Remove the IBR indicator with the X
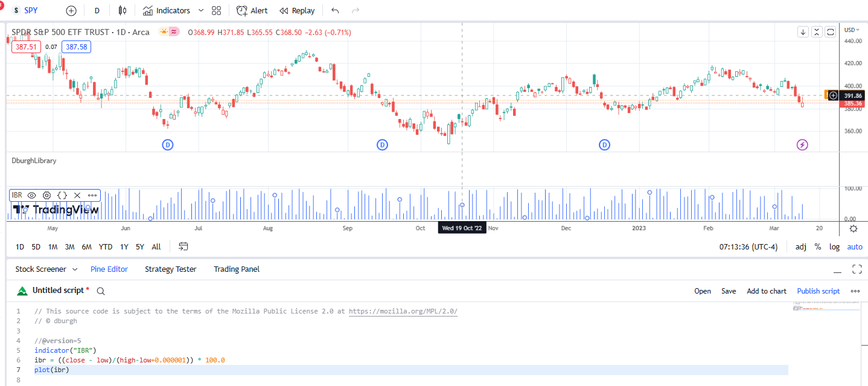The height and width of the screenshot is (386, 868). pos(77,195)
